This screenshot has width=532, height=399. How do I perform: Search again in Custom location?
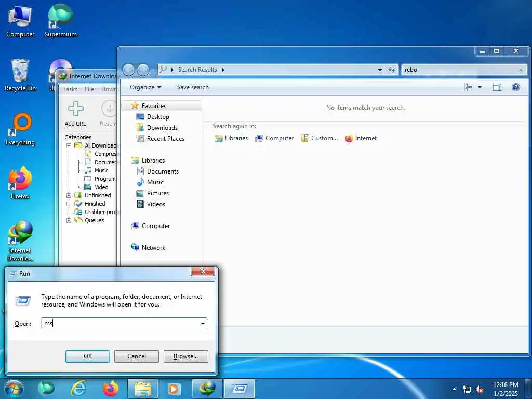pyautogui.click(x=320, y=138)
